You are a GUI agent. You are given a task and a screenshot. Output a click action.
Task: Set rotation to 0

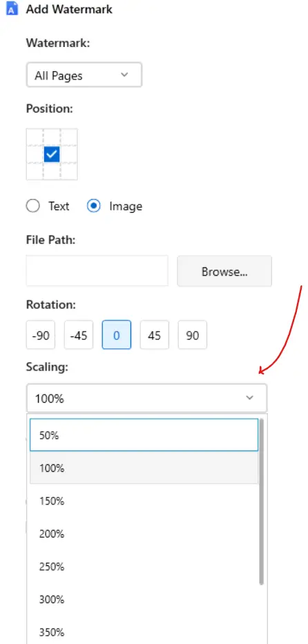pyautogui.click(x=117, y=335)
